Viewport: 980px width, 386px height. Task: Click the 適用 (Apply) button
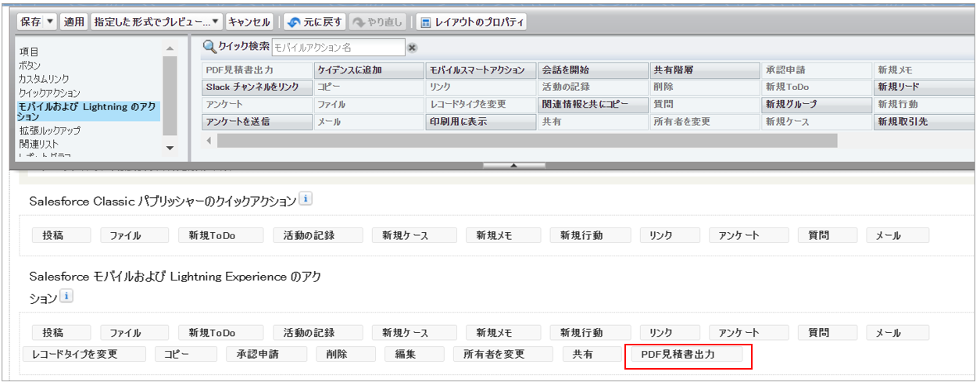click(73, 22)
